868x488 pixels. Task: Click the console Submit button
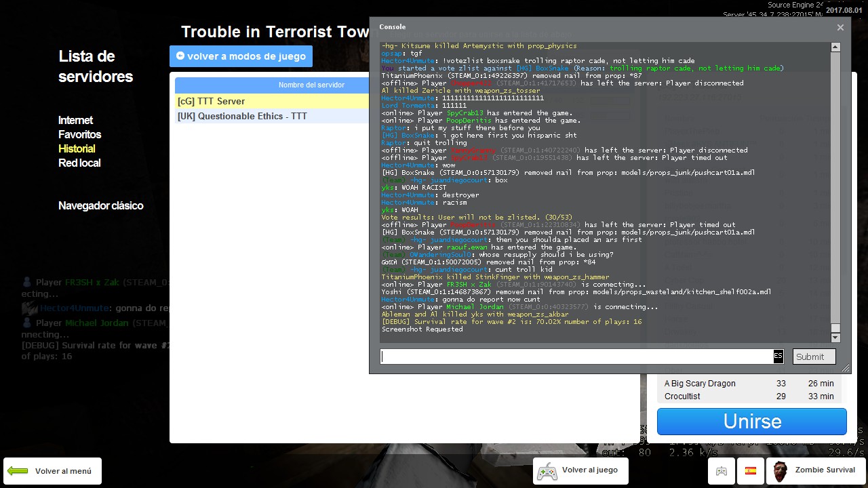814,357
